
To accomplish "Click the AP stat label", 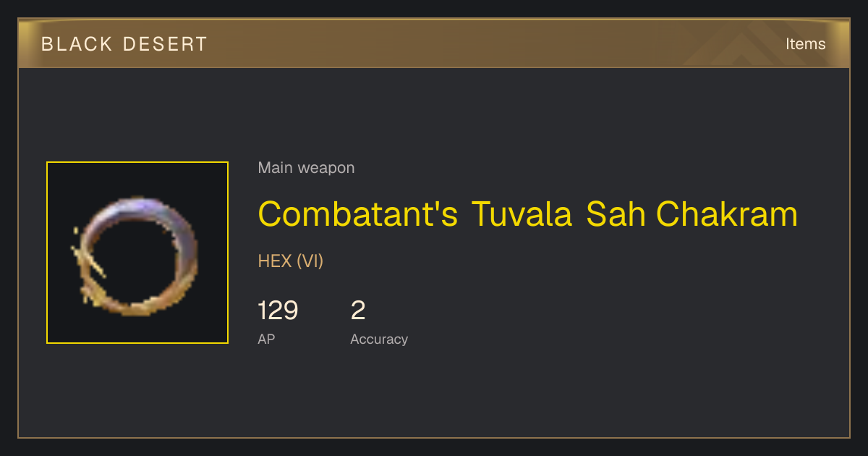I will click(x=266, y=339).
